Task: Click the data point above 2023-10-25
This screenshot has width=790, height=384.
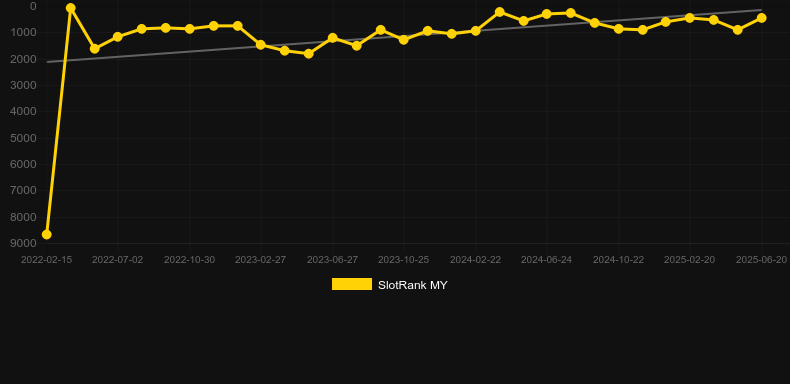Action: (404, 39)
